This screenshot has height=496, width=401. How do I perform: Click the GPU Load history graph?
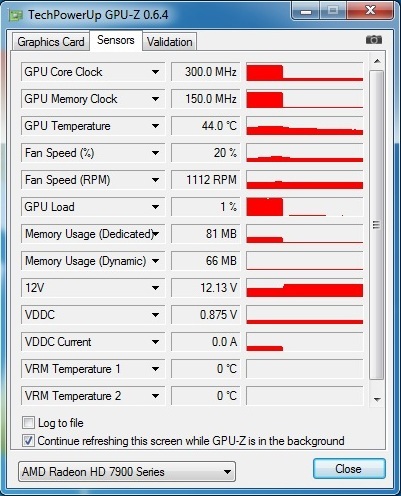coord(305,207)
